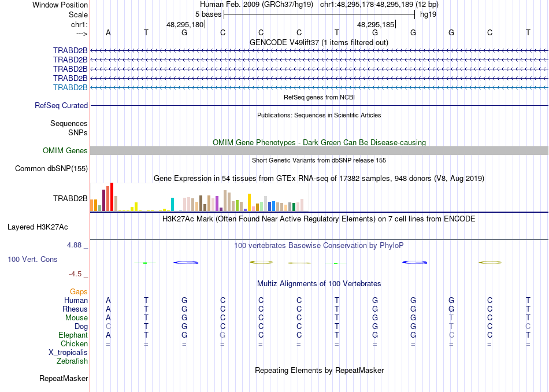Click faded T in Mouse alignment row

coord(451,318)
